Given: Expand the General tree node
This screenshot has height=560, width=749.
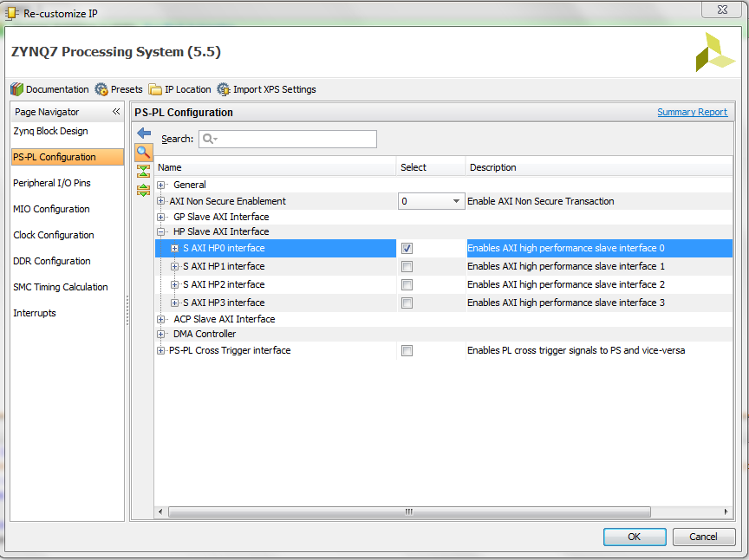Looking at the screenshot, I should coord(161,185).
